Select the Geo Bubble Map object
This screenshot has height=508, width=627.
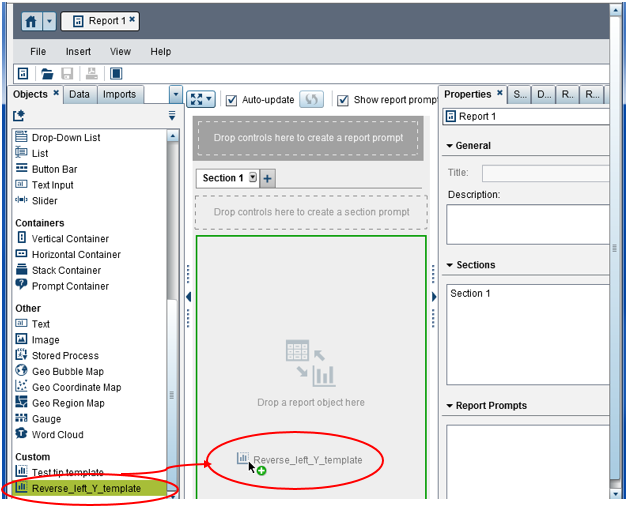click(x=67, y=371)
